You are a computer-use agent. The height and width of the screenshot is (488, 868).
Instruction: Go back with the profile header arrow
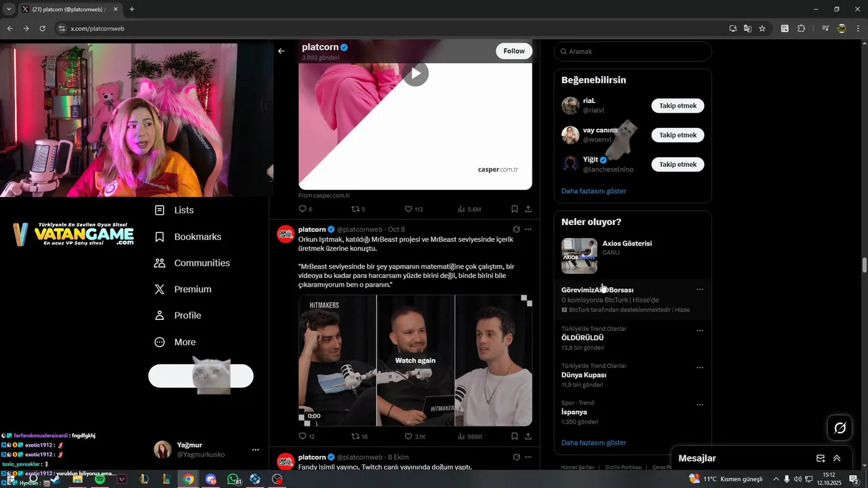point(281,51)
